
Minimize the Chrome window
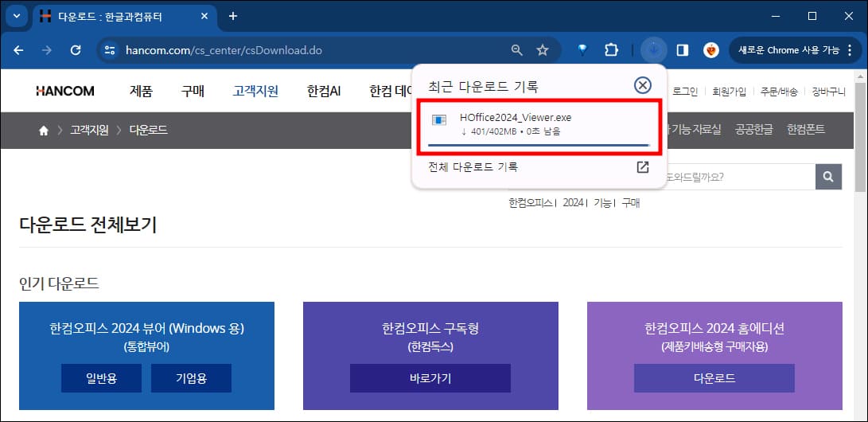[x=776, y=16]
